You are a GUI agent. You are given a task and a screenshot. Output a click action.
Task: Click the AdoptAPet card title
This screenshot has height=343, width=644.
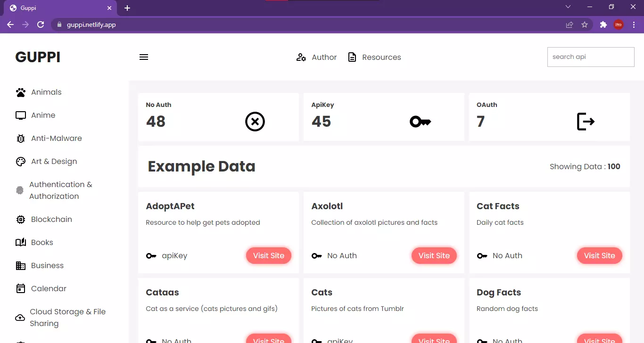coord(170,206)
